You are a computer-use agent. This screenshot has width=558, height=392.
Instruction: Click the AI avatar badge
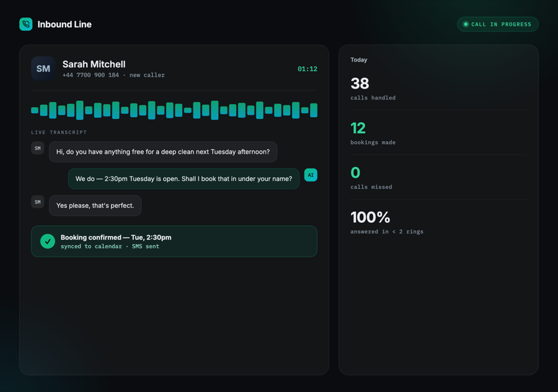311,175
